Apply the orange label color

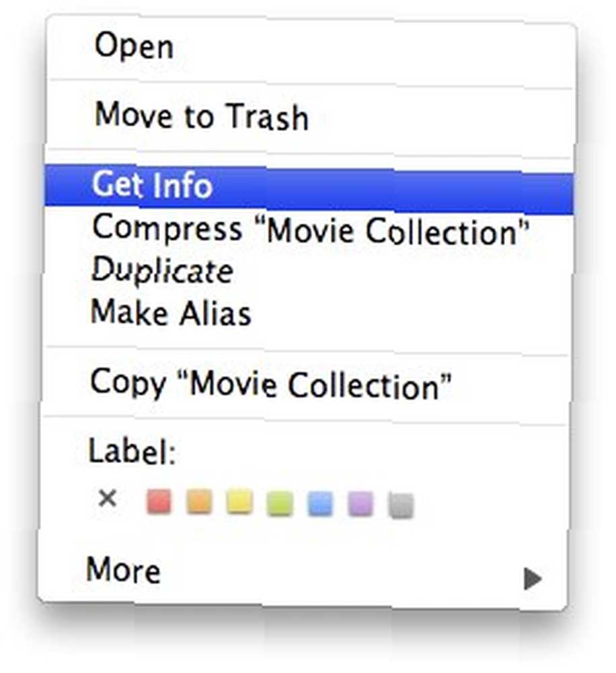(x=200, y=501)
